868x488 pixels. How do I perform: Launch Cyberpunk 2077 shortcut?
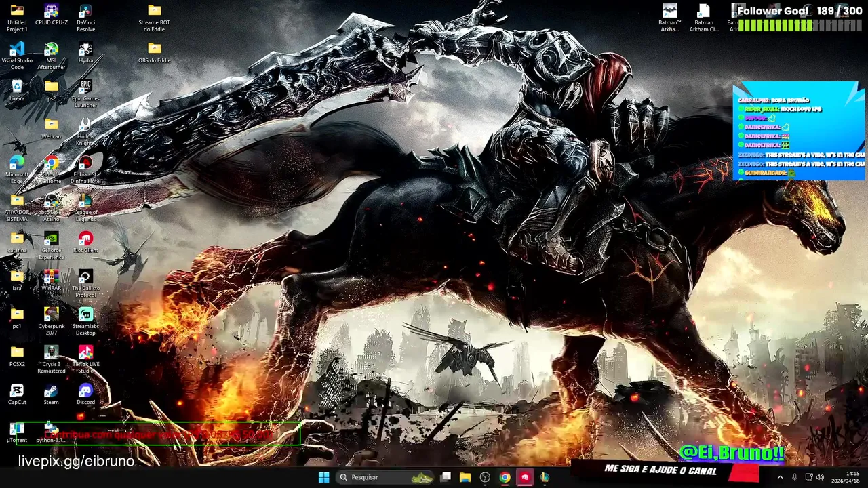click(x=52, y=321)
